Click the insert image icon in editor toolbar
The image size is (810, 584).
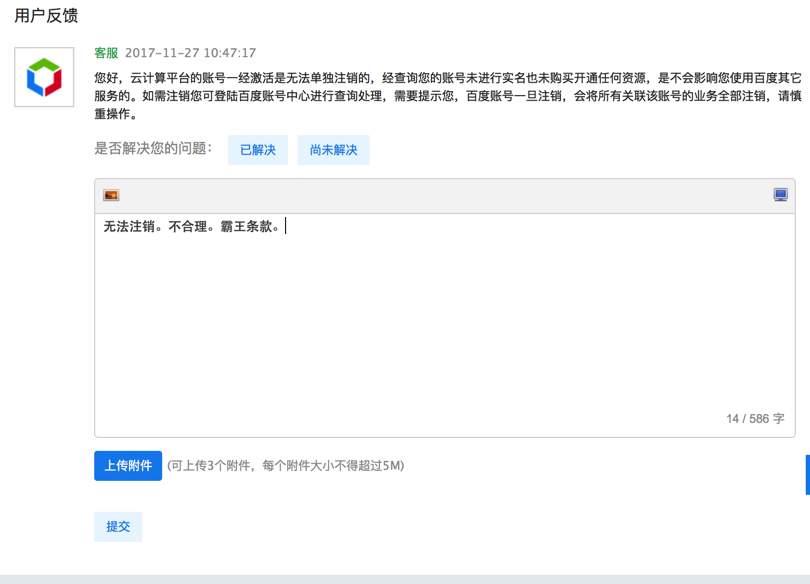pos(111,195)
